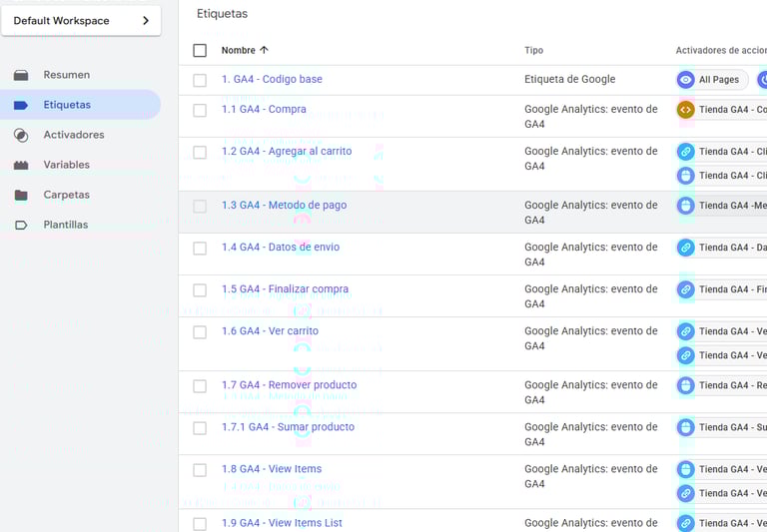Image resolution: width=767 pixels, height=532 pixels.
Task: Open Plantillas section
Action: click(66, 225)
